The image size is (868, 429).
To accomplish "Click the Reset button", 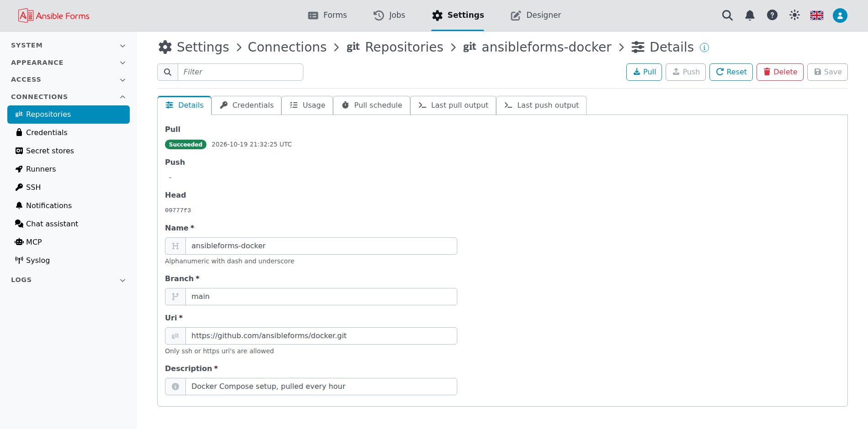I will pyautogui.click(x=731, y=72).
